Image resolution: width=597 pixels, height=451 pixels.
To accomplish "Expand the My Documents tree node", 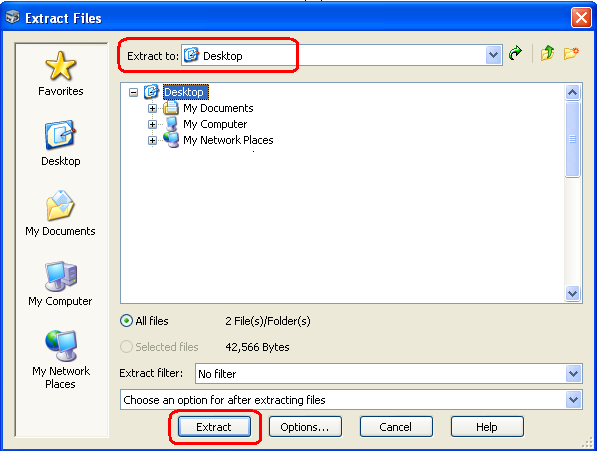I will pos(152,108).
